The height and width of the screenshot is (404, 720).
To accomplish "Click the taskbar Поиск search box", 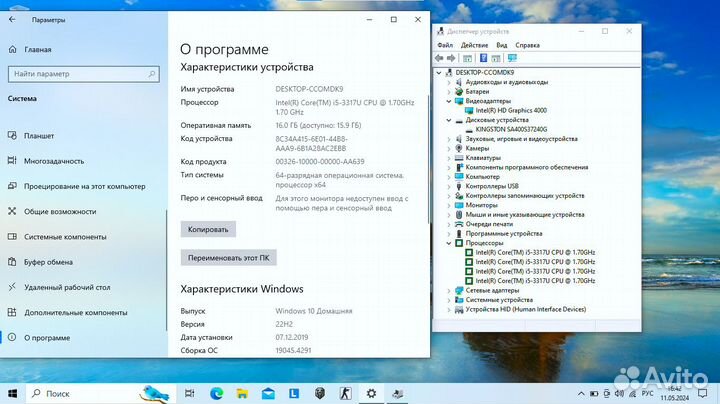I will tap(100, 393).
